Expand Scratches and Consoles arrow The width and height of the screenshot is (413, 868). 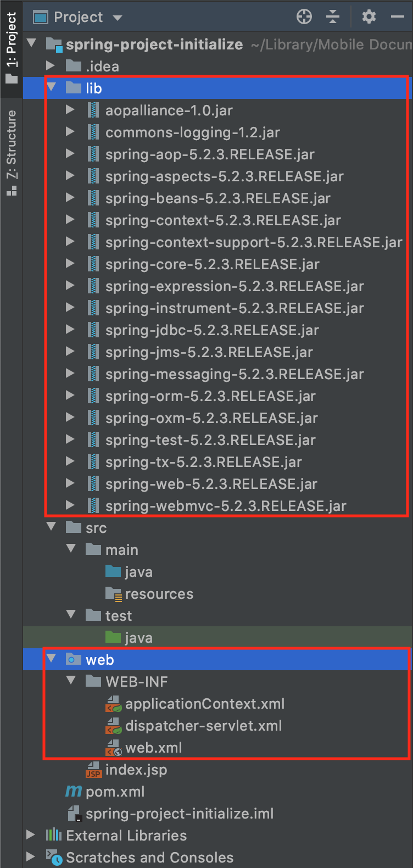(31, 857)
